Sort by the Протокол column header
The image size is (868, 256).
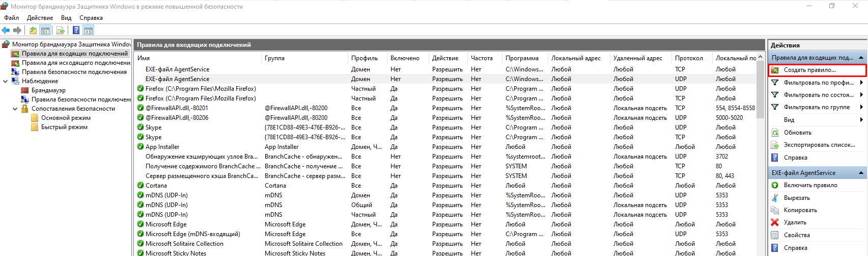pos(688,58)
